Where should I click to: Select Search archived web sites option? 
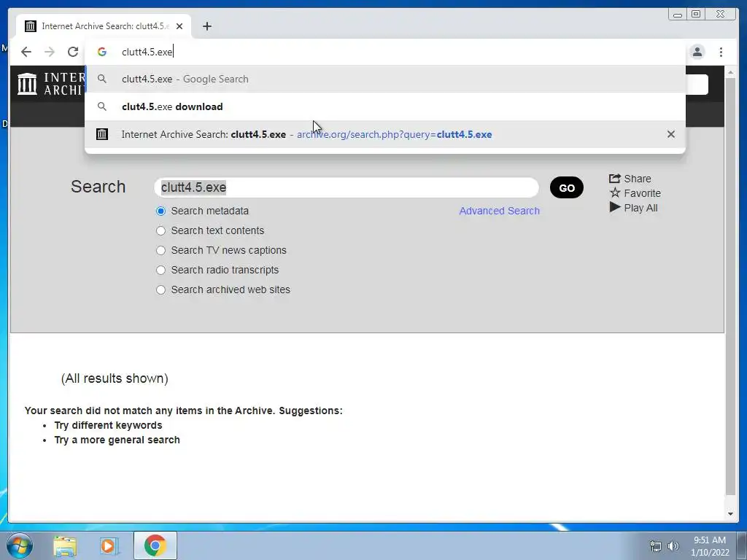click(161, 289)
